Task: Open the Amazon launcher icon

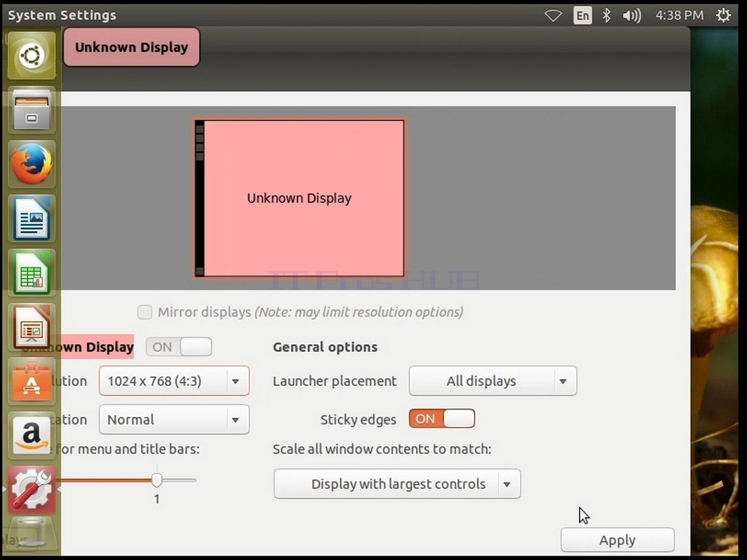Action: (31, 435)
